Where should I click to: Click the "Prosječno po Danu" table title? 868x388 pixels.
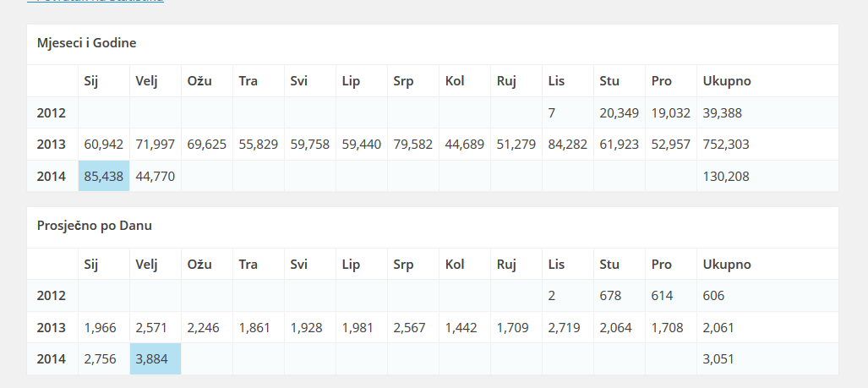[95, 226]
